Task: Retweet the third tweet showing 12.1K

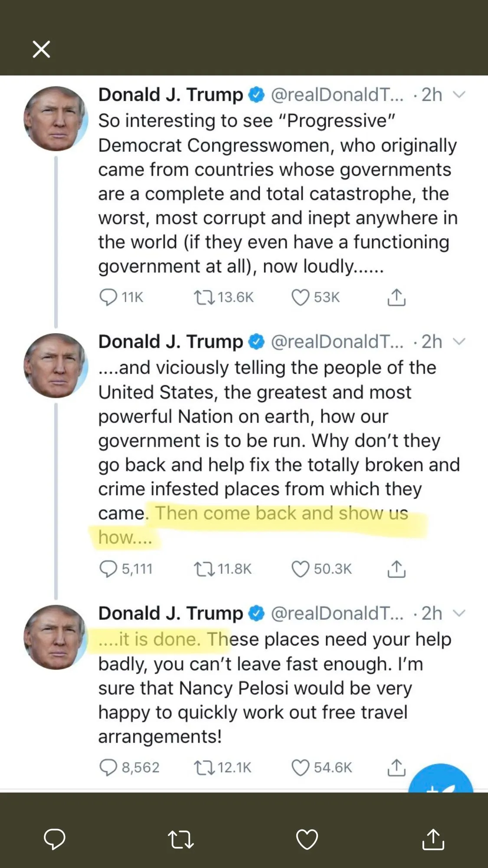Action: point(204,768)
